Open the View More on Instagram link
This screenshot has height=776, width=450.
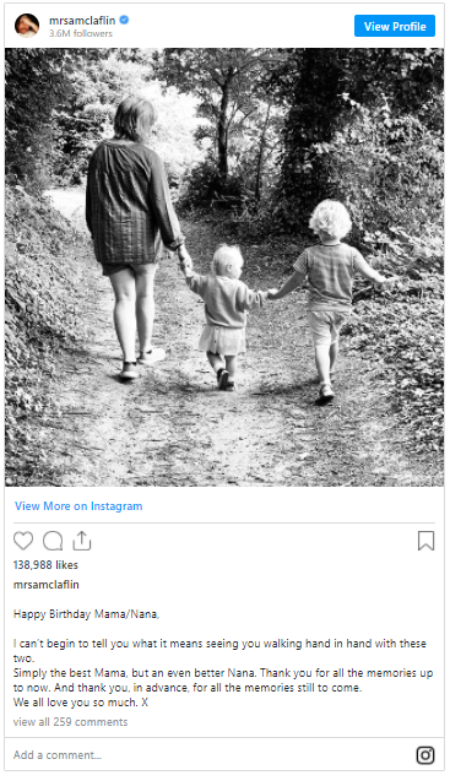tap(79, 506)
